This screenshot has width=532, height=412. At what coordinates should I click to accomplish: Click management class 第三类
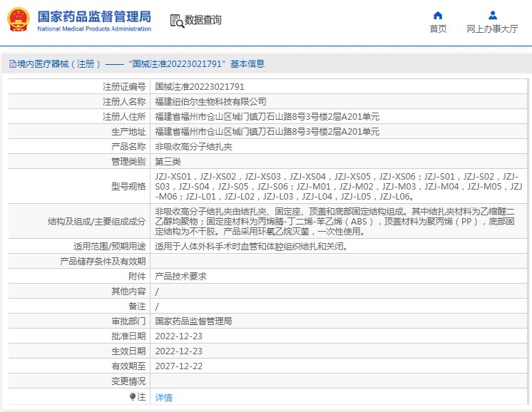[x=168, y=161]
